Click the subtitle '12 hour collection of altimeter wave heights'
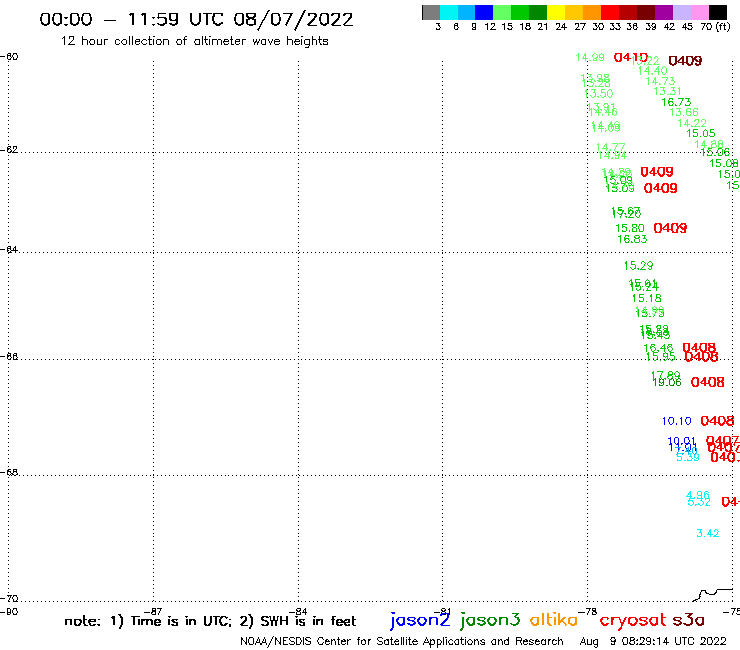Screen dimensions: 740x650 (x=194, y=41)
